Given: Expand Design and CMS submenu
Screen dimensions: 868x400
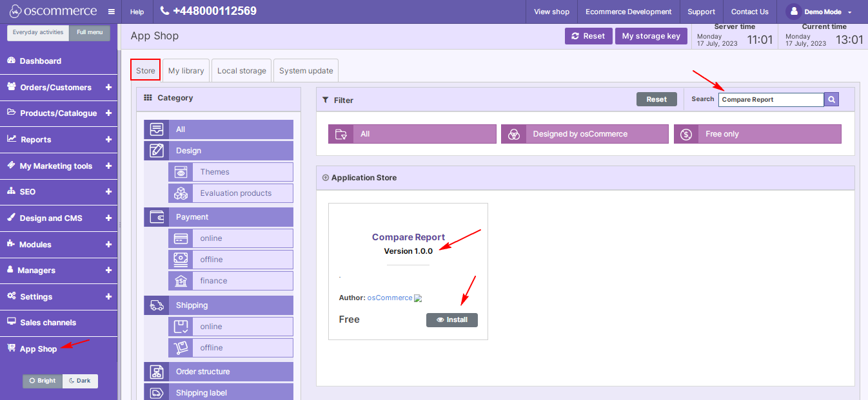Looking at the screenshot, I should [x=108, y=218].
